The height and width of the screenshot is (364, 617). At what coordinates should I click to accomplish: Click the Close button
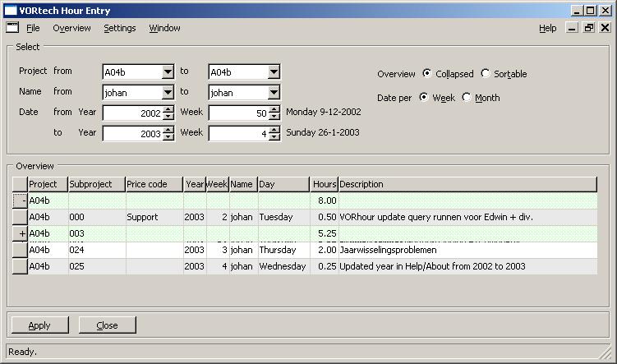pyautogui.click(x=107, y=325)
